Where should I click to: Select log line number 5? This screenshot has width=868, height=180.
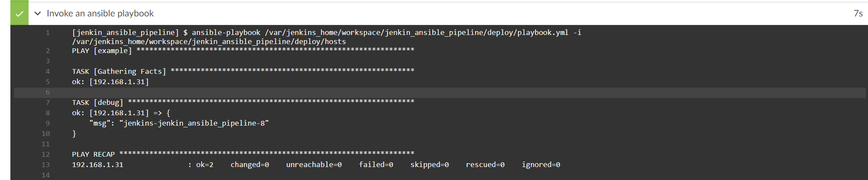[48, 82]
